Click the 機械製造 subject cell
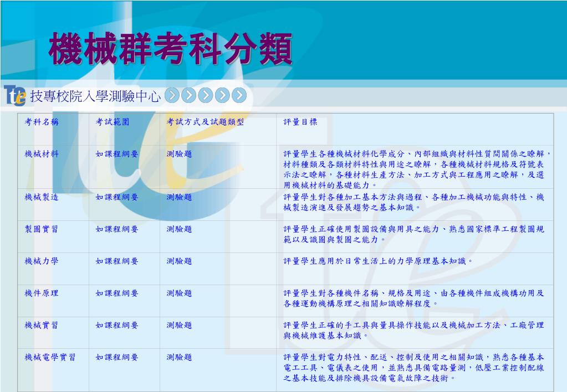The height and width of the screenshot is (392, 567). (42, 197)
